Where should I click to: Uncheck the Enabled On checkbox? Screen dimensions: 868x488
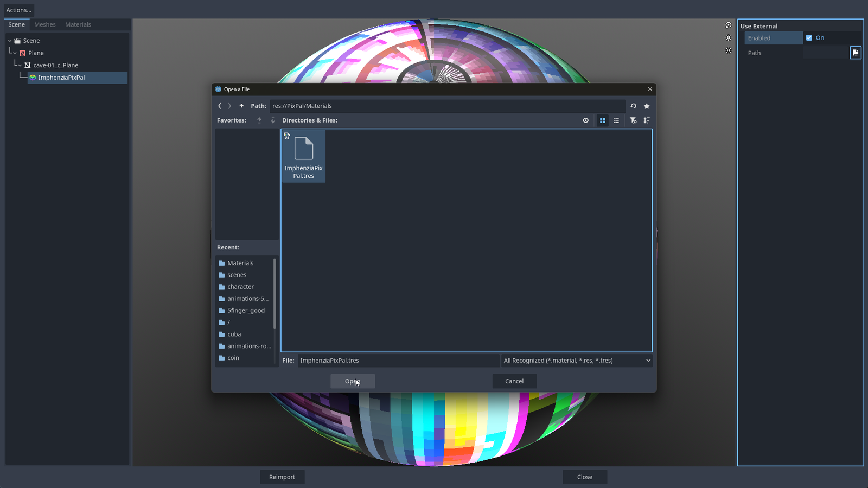coord(809,38)
